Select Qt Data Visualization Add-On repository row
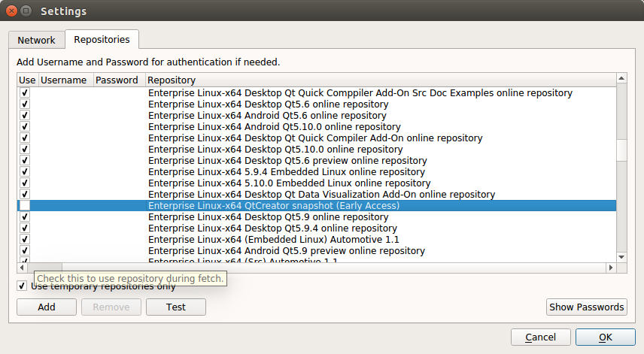644x354 pixels. click(317, 195)
